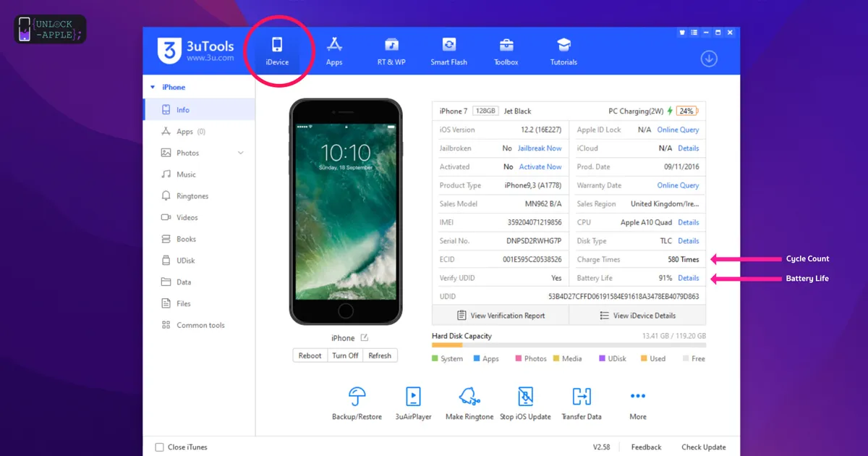
Task: Open the Make Ringtone tool
Action: pyautogui.click(x=469, y=403)
